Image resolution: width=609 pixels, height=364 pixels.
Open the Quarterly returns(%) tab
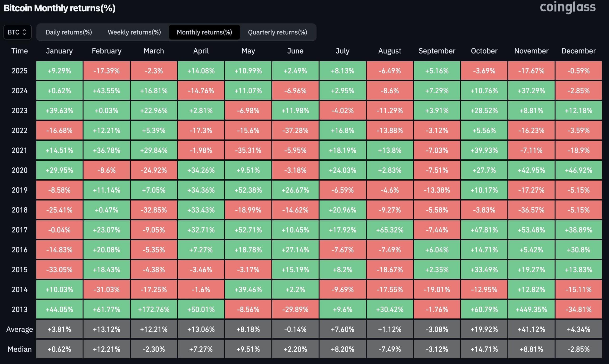tap(277, 32)
